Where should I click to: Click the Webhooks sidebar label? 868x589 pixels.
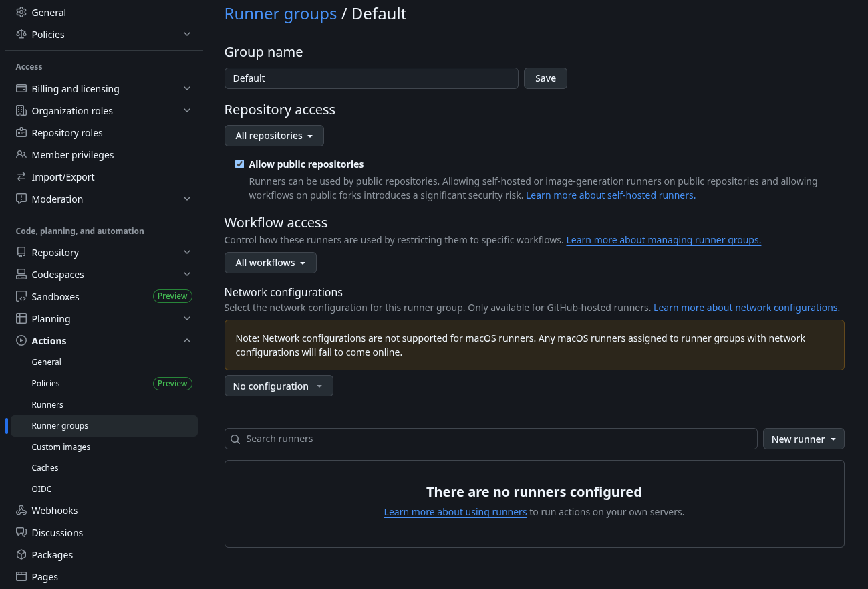pyautogui.click(x=55, y=511)
